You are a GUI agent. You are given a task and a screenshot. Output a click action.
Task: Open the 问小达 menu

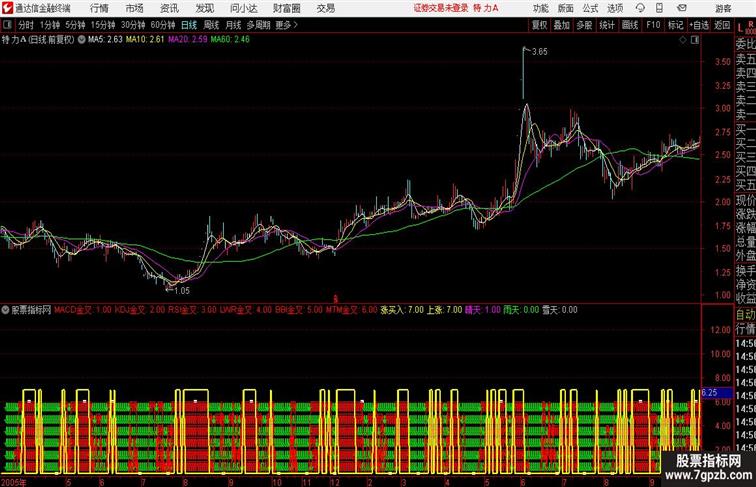click(x=244, y=8)
